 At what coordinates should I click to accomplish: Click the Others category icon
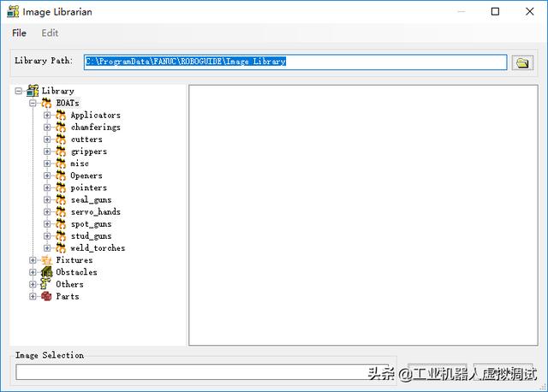[45, 283]
